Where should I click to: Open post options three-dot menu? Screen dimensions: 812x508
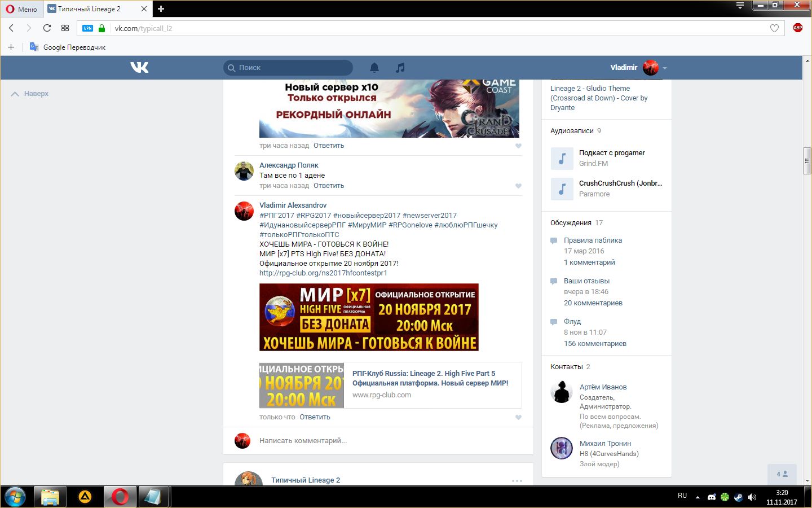coord(517,481)
